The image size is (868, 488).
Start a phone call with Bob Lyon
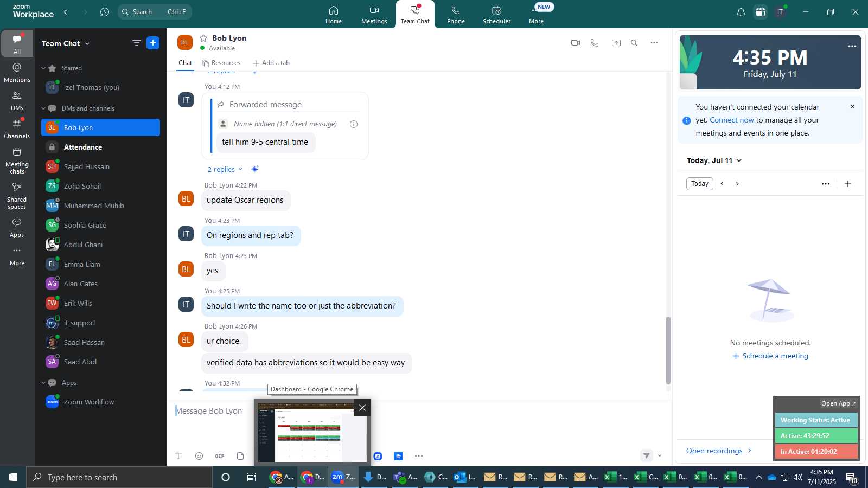coord(595,43)
